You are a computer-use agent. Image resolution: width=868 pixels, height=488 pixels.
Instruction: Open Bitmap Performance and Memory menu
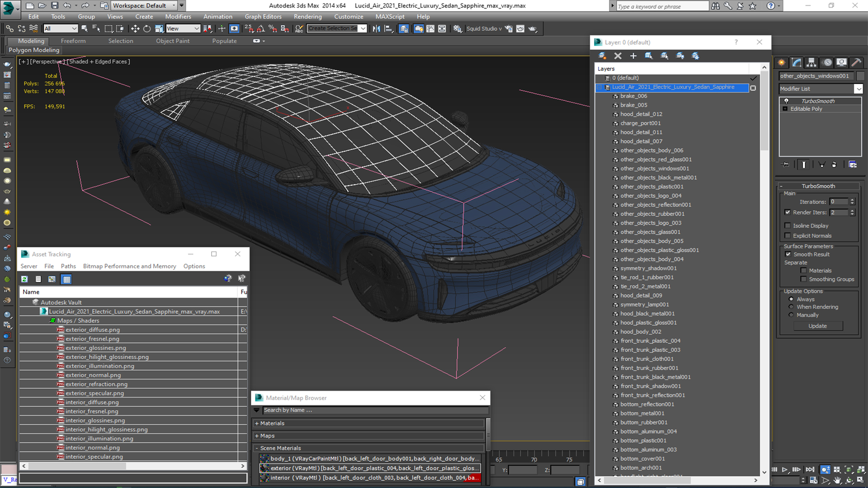tap(129, 266)
